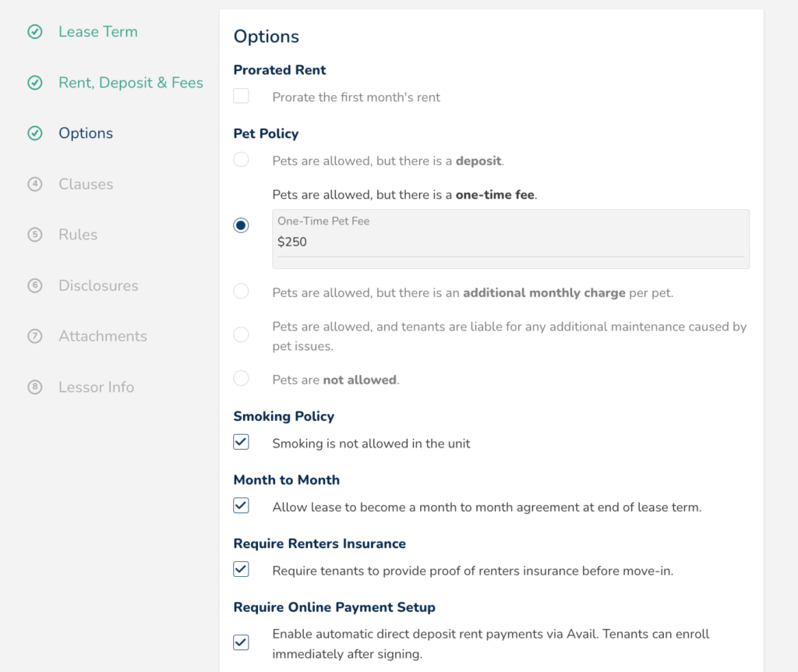The image size is (798, 672).
Task: Select the pet deposit policy option
Action: coord(241,159)
